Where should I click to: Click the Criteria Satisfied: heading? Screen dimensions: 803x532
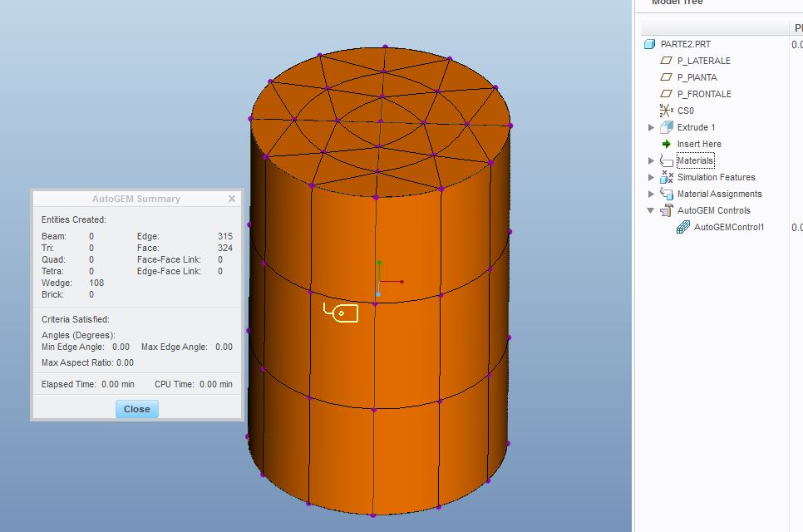point(76,319)
